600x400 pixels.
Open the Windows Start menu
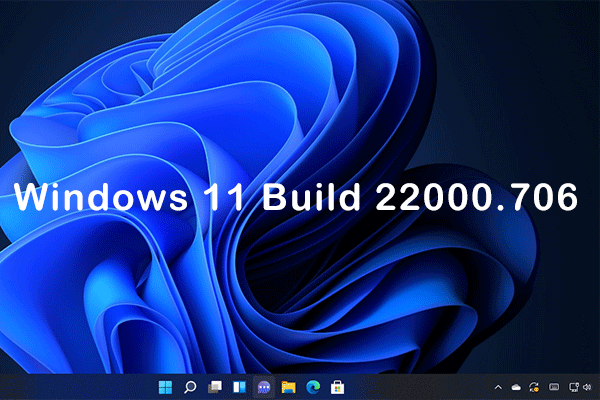click(x=165, y=387)
